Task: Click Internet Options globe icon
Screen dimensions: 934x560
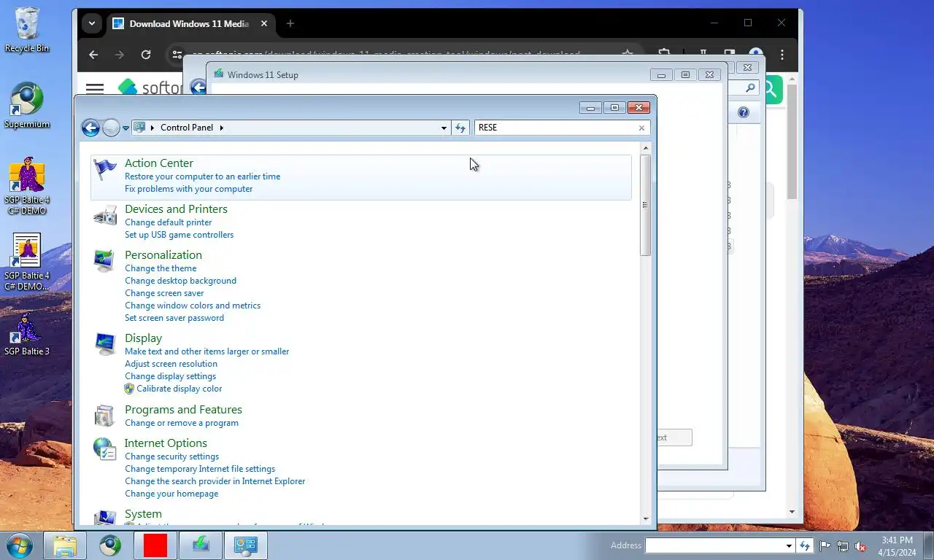Action: coord(104,449)
